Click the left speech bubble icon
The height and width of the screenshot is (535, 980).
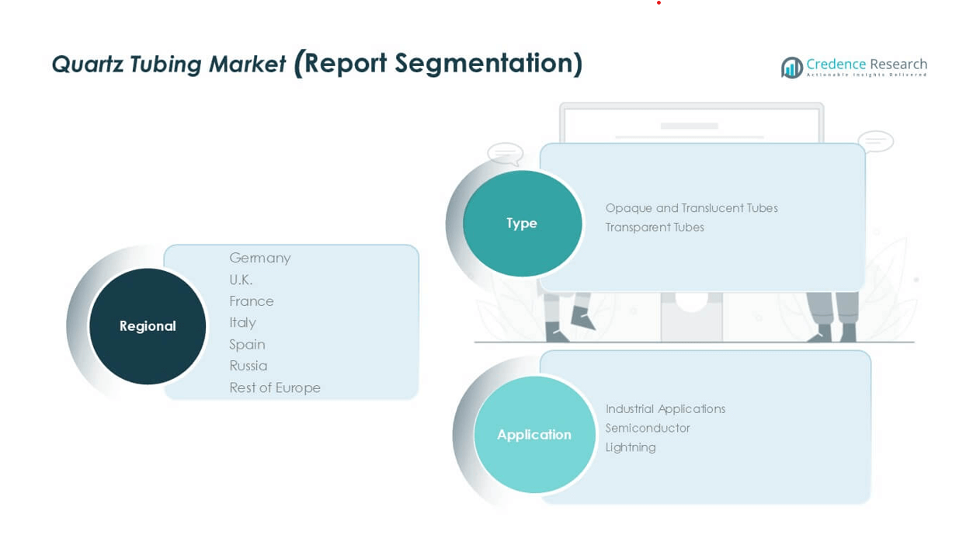click(505, 153)
